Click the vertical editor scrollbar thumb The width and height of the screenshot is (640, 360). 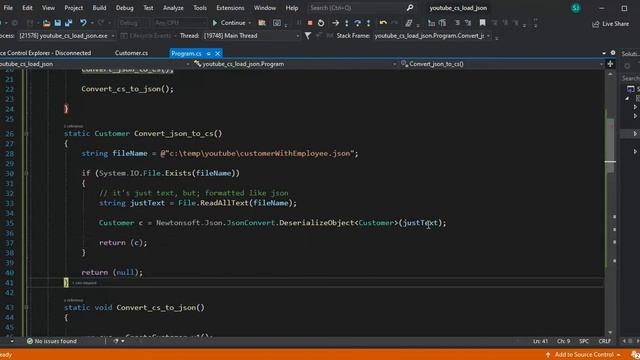pos(610,146)
